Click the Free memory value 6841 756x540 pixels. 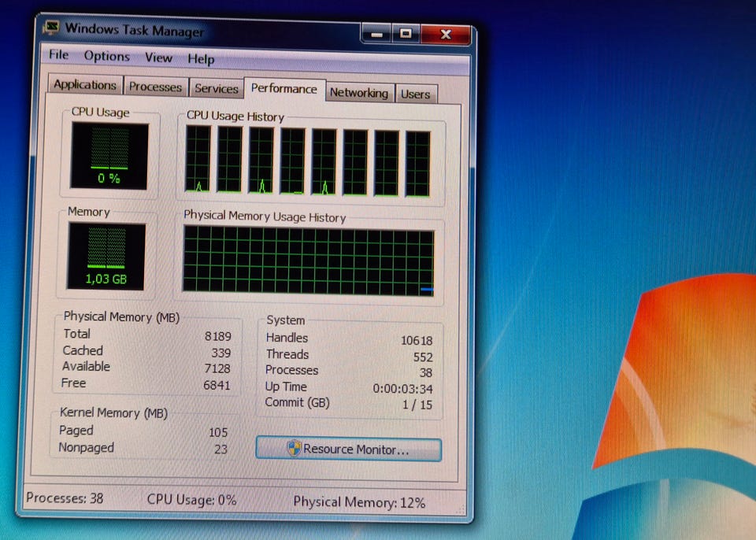(x=217, y=385)
